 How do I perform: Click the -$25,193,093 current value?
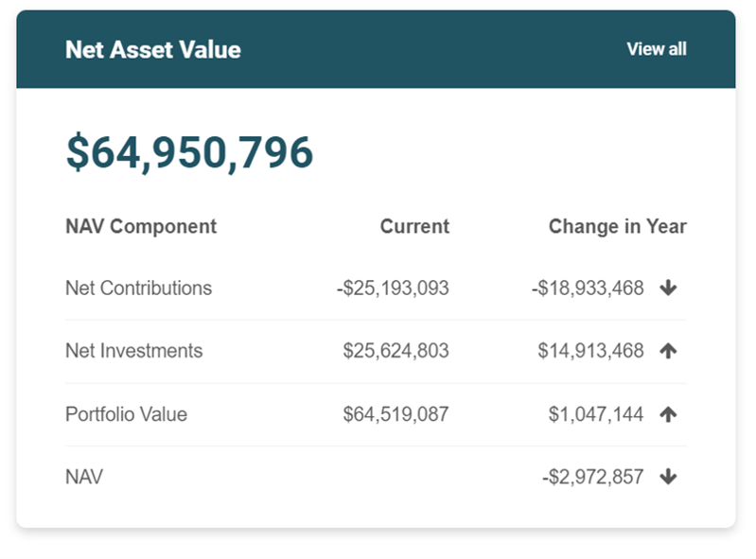coord(393,288)
